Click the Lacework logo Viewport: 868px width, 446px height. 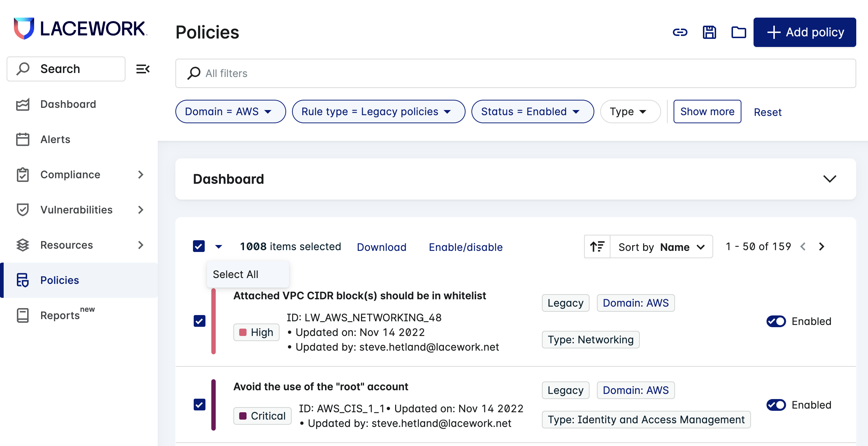tap(80, 29)
